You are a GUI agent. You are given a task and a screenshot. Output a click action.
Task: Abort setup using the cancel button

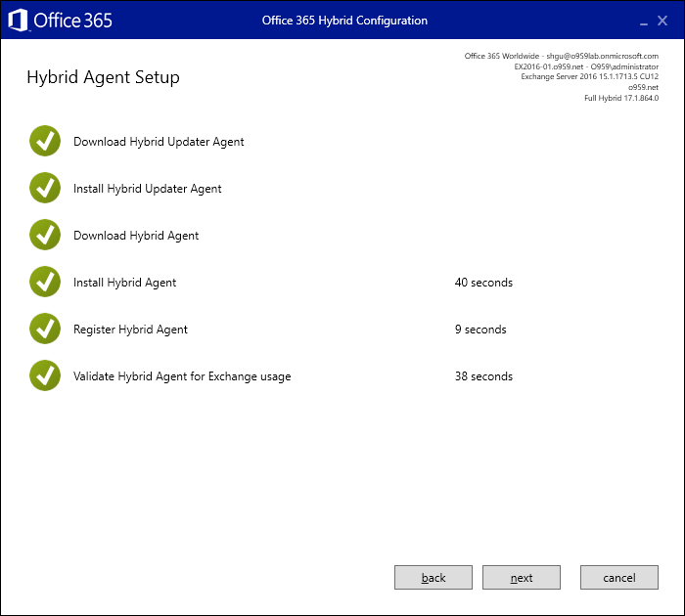pyautogui.click(x=619, y=578)
